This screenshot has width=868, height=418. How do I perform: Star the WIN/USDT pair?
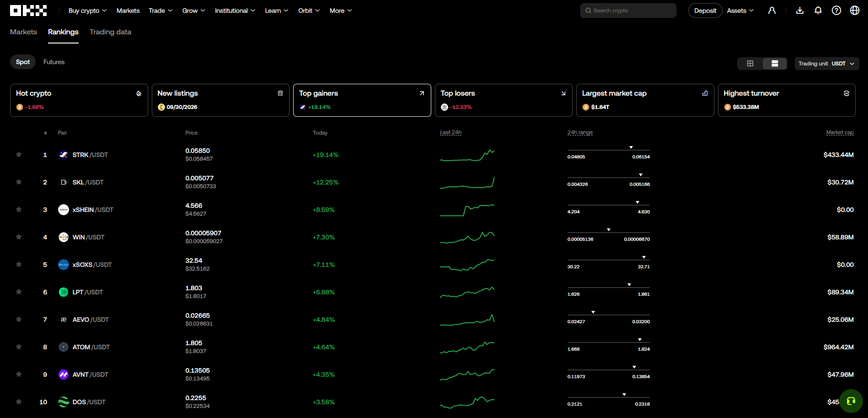click(19, 237)
